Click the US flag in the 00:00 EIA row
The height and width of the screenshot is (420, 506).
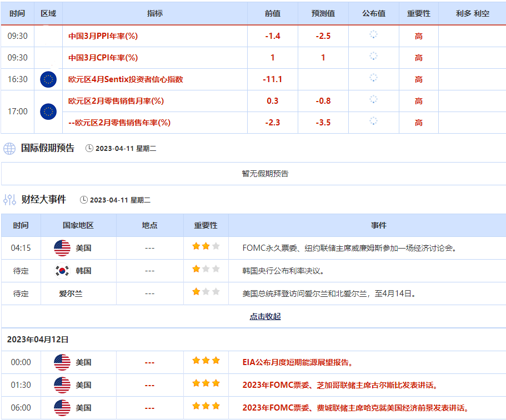click(62, 362)
